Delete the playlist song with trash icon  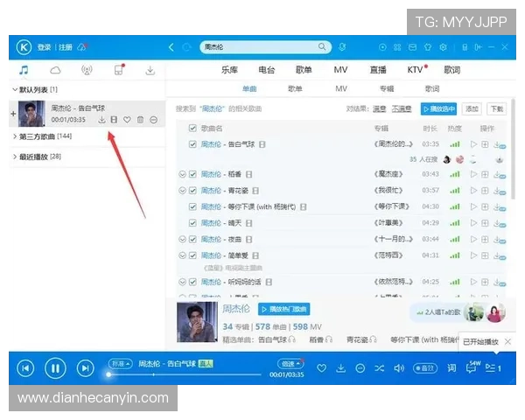click(x=140, y=120)
